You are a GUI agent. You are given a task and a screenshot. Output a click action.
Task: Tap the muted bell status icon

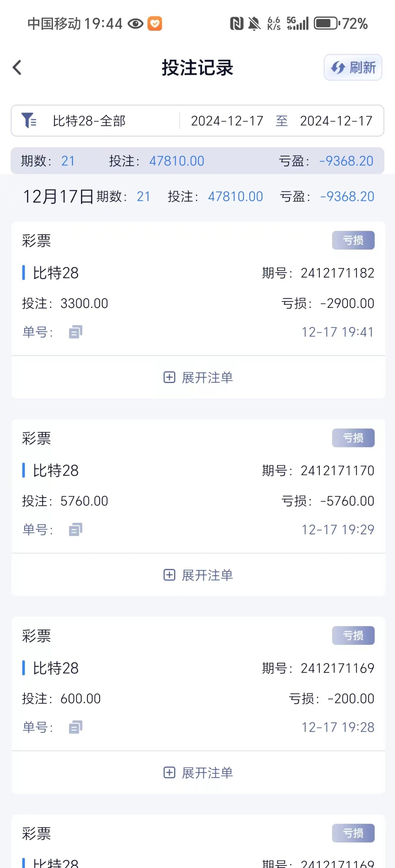(254, 24)
